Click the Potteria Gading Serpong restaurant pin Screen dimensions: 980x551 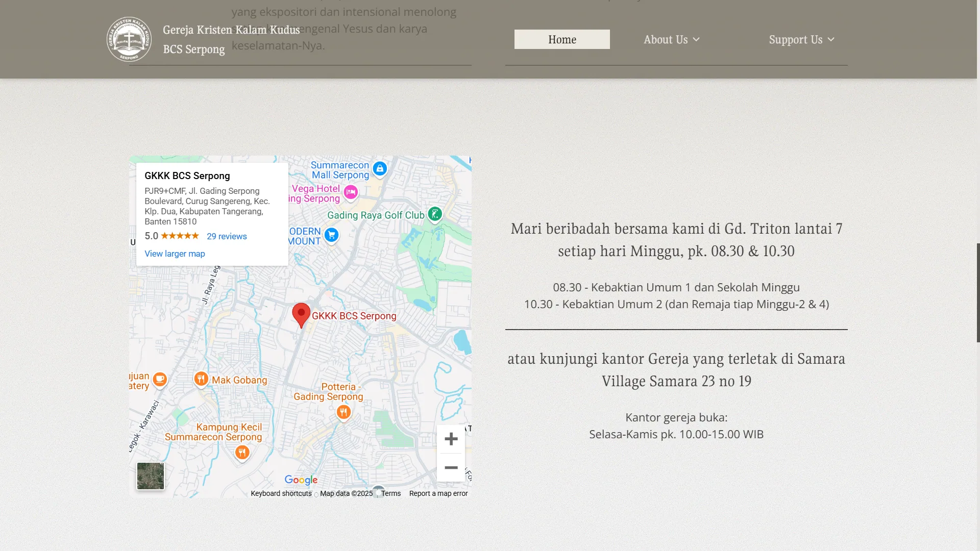tap(344, 412)
